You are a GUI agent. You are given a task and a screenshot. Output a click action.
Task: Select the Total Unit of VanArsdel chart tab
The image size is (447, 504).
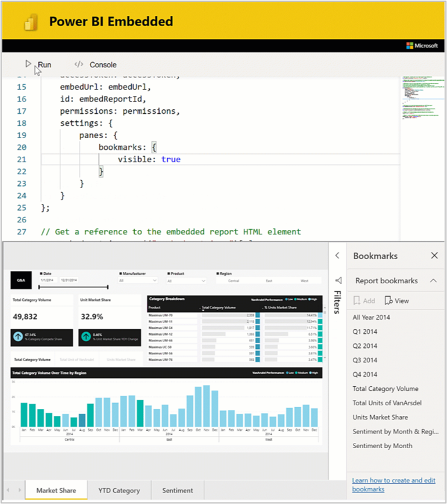77,359
